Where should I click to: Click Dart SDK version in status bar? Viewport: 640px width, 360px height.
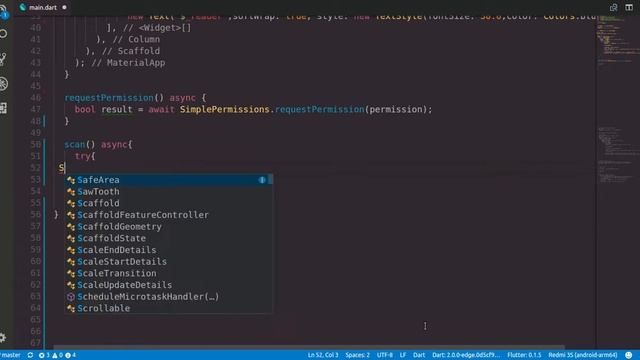tap(466, 355)
